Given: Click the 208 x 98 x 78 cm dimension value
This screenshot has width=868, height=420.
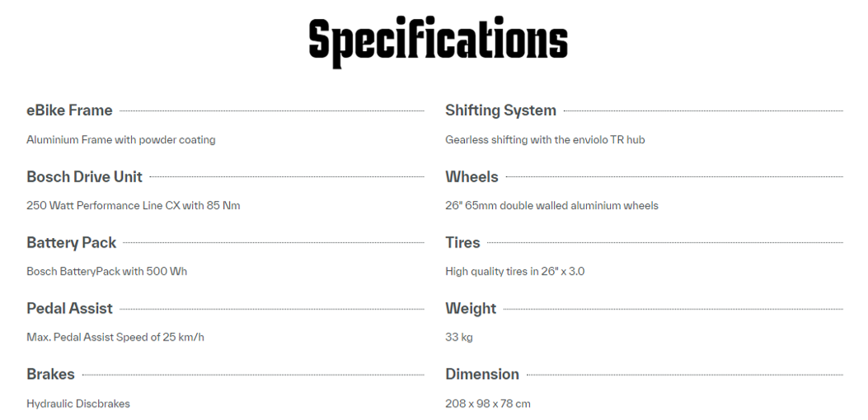Looking at the screenshot, I should point(488,404).
